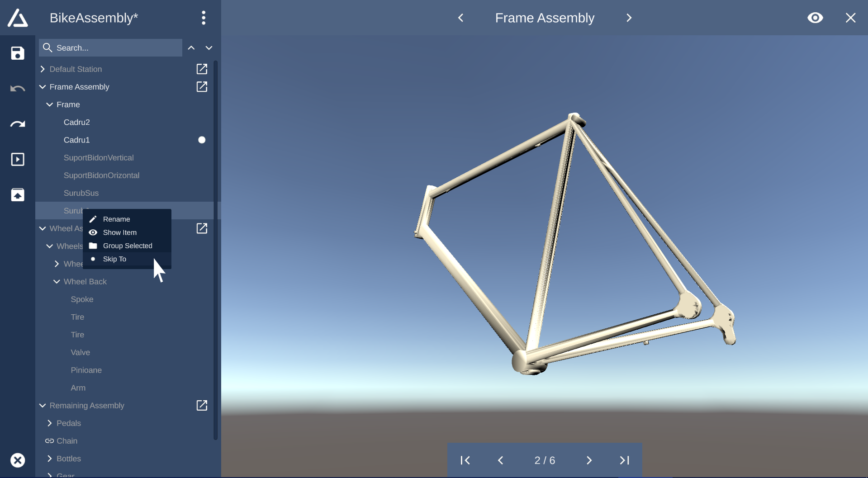Click the link icon beside Chain
Viewport: 868px width, 478px height.
click(x=49, y=441)
